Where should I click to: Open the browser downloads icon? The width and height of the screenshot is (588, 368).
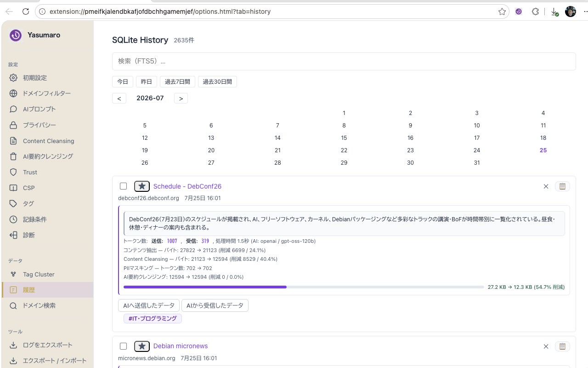pyautogui.click(x=554, y=11)
